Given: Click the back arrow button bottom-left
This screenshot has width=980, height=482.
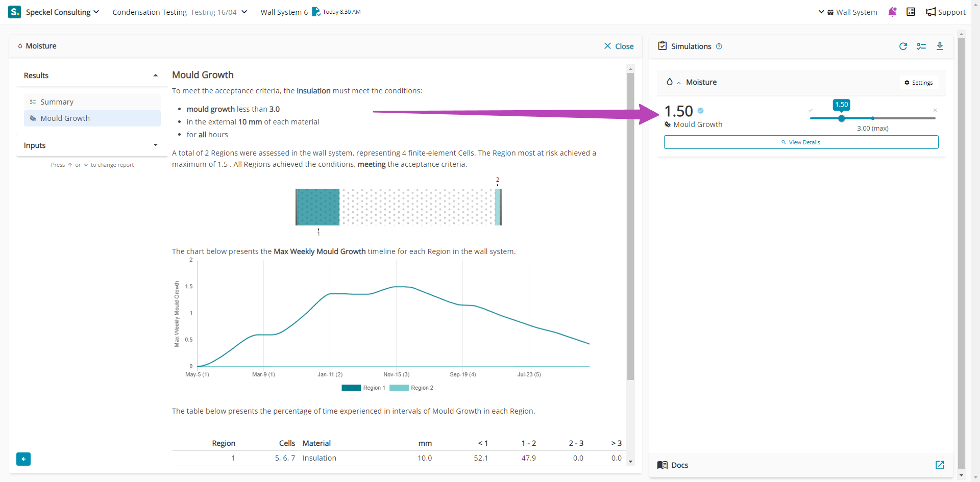Looking at the screenshot, I should point(23,459).
